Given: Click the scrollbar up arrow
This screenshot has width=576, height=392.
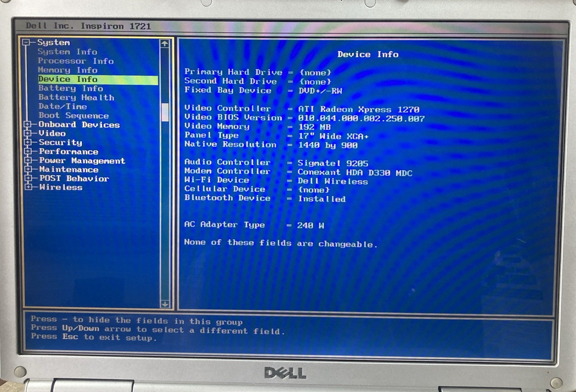Looking at the screenshot, I should click(164, 44).
